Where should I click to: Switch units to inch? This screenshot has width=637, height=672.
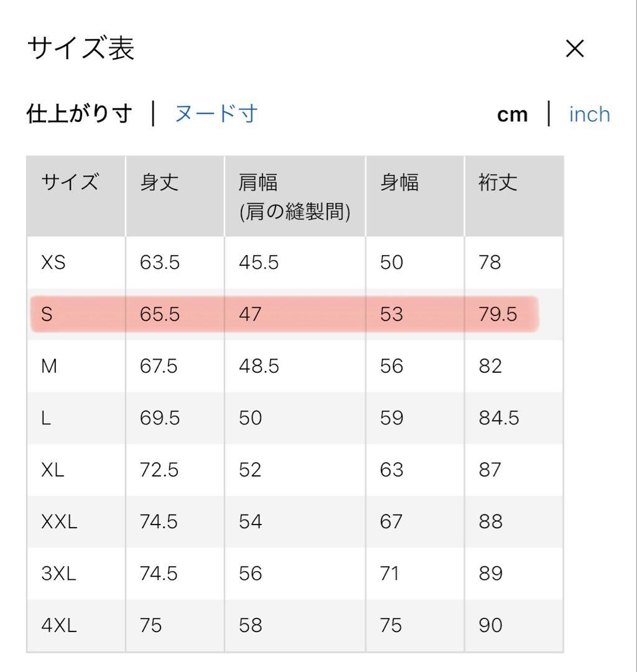[x=589, y=114]
